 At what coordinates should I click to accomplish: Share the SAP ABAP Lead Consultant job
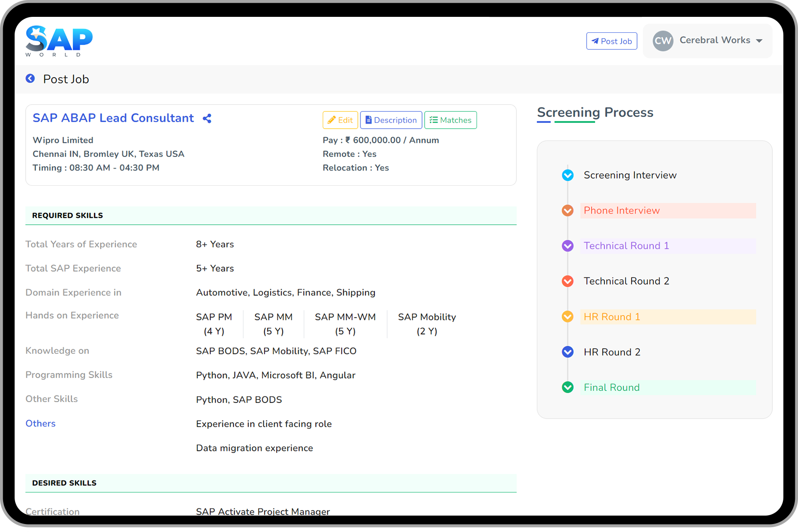pos(207,118)
